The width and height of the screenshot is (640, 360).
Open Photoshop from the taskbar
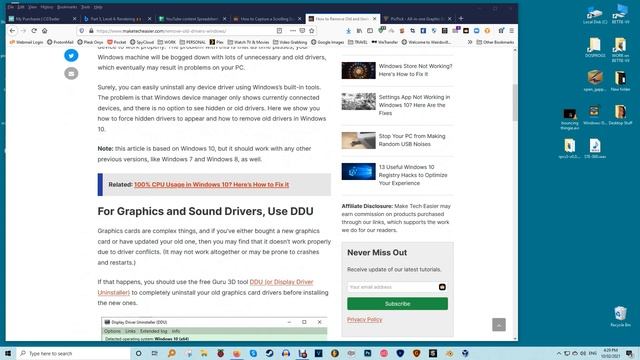point(367,353)
